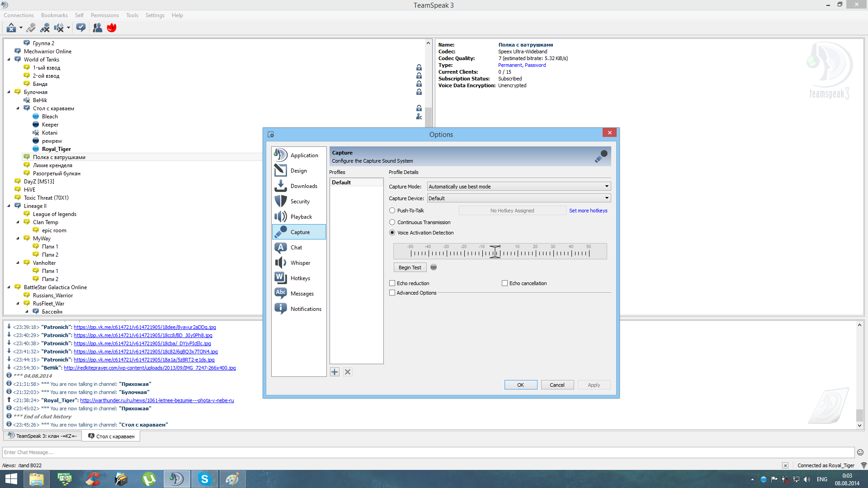The width and height of the screenshot is (868, 488).
Task: Toggle Advanced Options checkbox
Action: click(392, 293)
